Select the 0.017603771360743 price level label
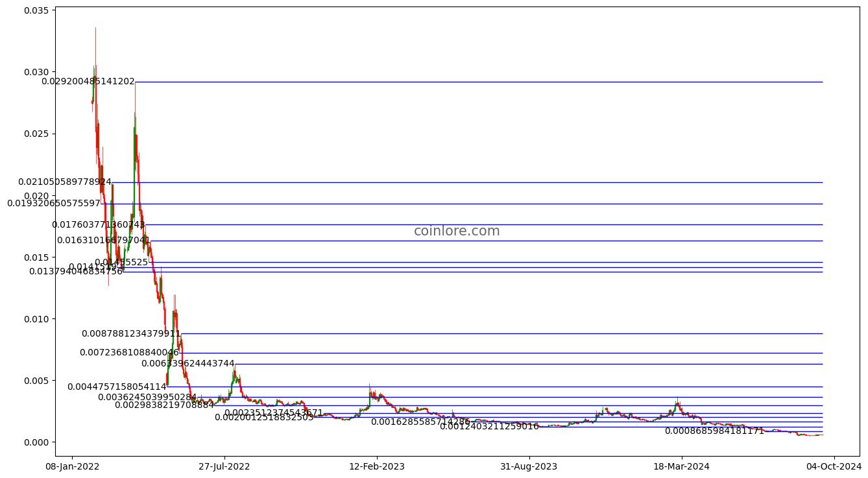Viewport: 868px width, 478px height. coord(99,225)
